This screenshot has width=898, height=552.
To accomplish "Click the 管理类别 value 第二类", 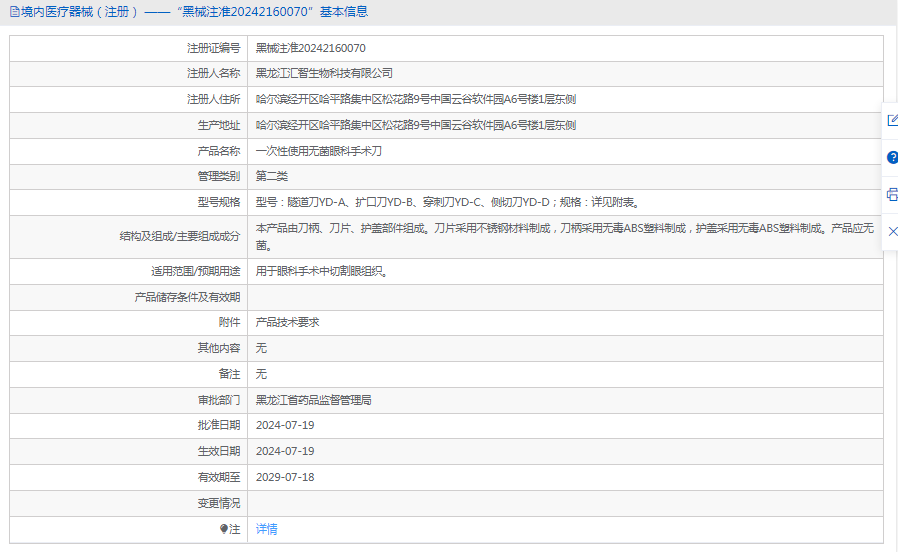I will (272, 176).
